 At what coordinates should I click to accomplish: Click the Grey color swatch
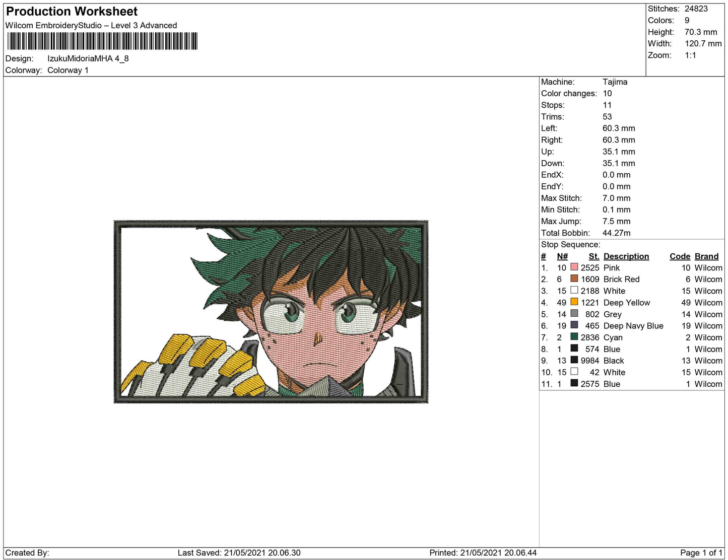tap(574, 313)
